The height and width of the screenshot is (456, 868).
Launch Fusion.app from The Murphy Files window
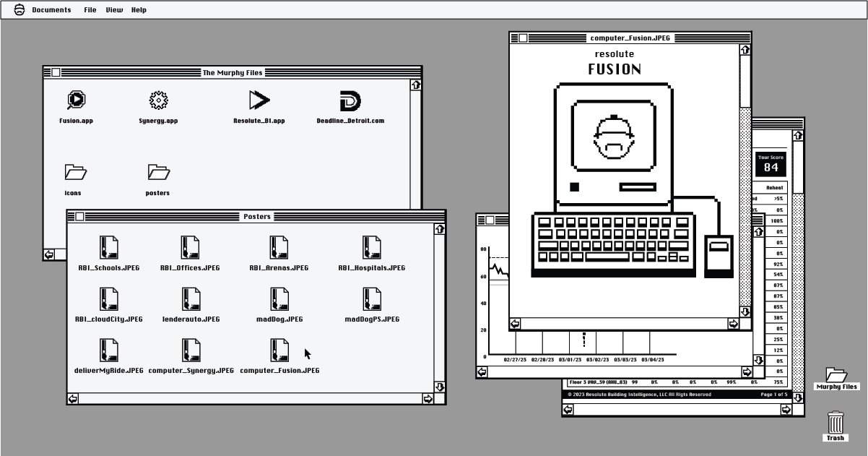pos(75,101)
